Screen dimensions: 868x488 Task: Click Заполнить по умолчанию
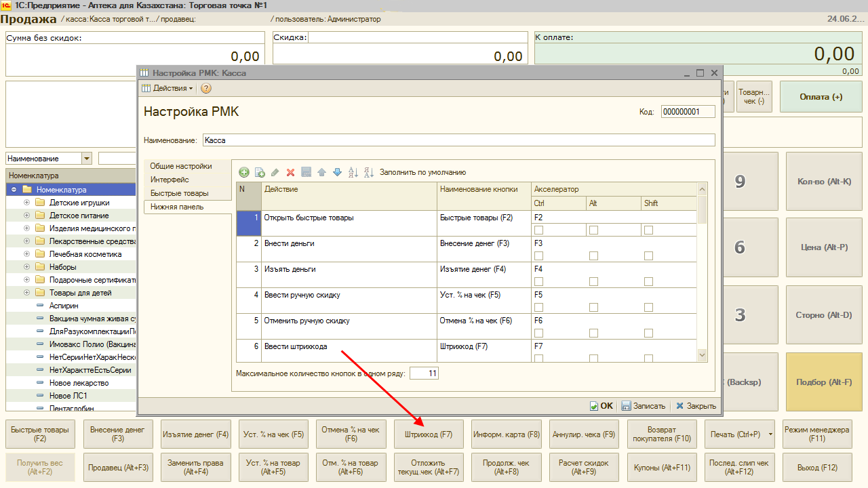pyautogui.click(x=422, y=173)
